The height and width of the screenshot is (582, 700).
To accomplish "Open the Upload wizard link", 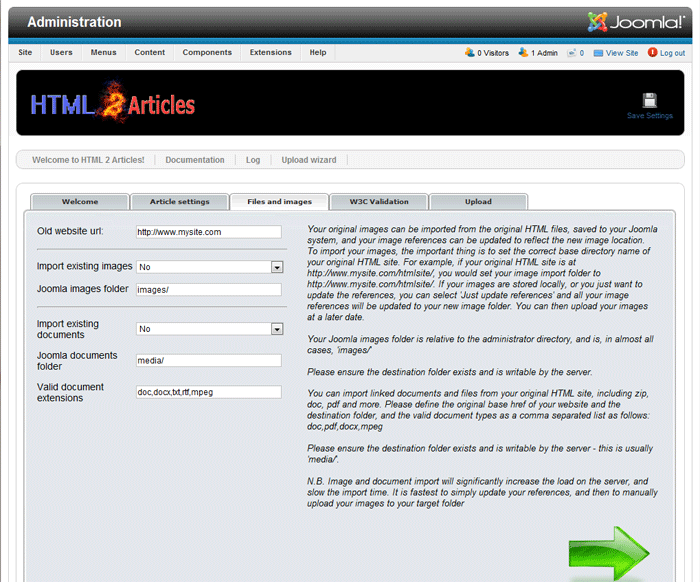I will click(309, 160).
